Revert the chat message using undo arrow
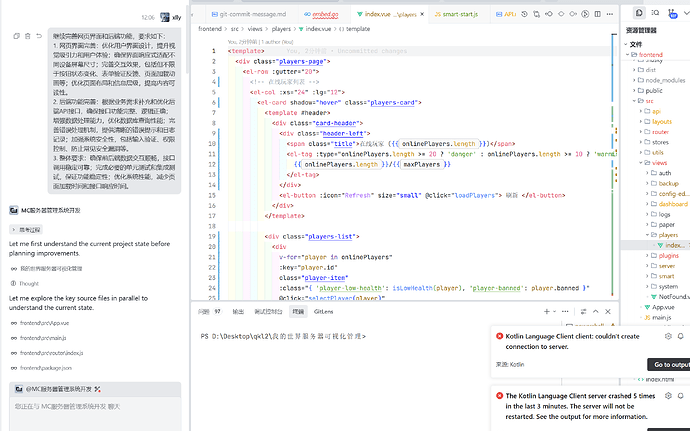 [39, 36]
